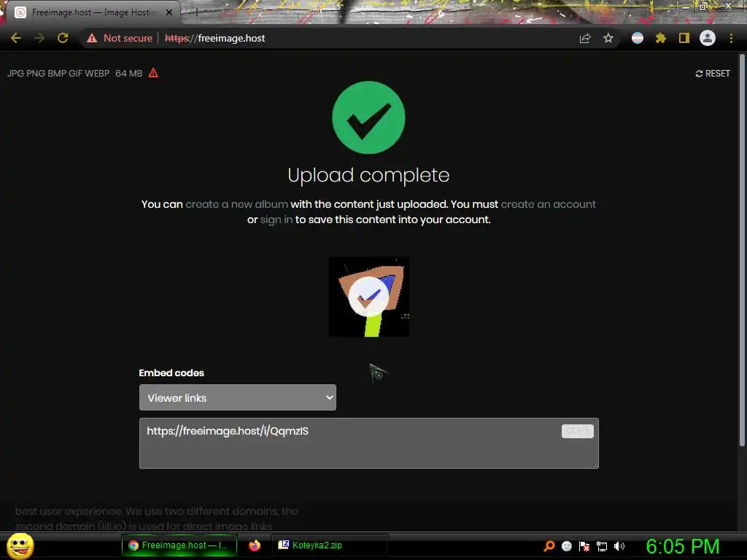This screenshot has width=747, height=560.
Task: Go forward using the browser forward arrow
Action: 39,38
